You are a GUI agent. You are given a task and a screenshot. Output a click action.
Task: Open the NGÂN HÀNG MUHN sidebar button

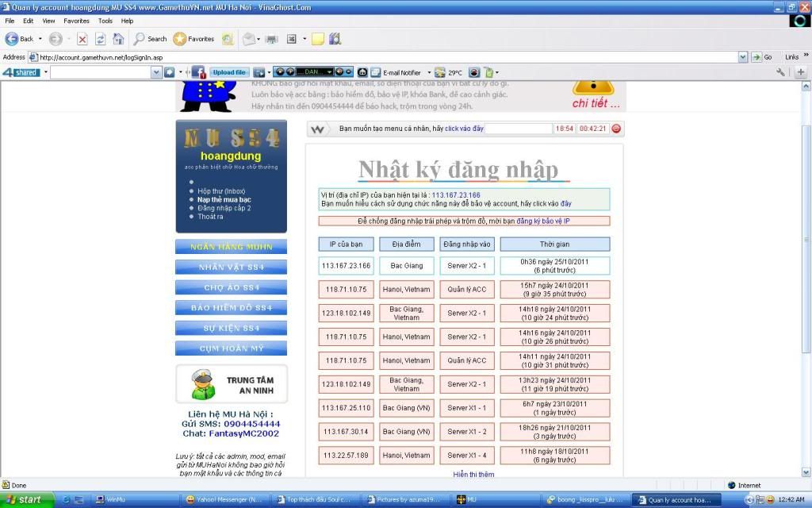[231, 247]
